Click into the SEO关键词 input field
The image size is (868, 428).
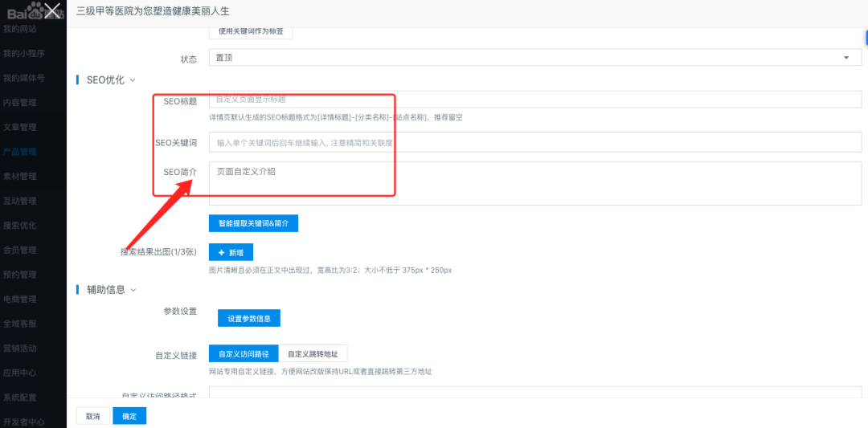(534, 142)
